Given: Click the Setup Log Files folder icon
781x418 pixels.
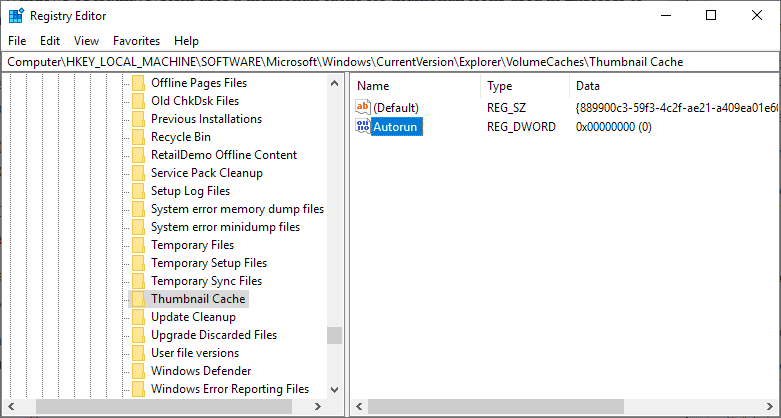Looking at the screenshot, I should (138, 191).
